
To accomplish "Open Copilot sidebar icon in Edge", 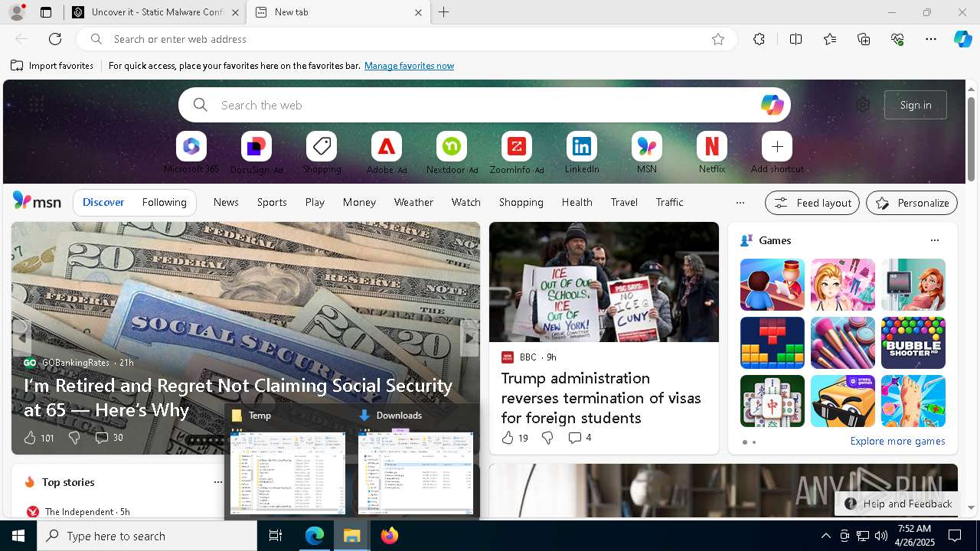I will (x=962, y=39).
